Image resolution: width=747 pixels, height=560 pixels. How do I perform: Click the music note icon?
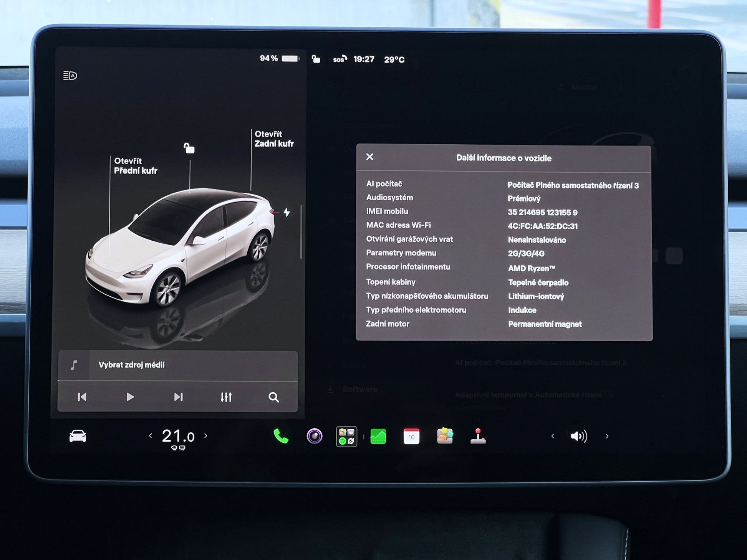[x=74, y=365]
